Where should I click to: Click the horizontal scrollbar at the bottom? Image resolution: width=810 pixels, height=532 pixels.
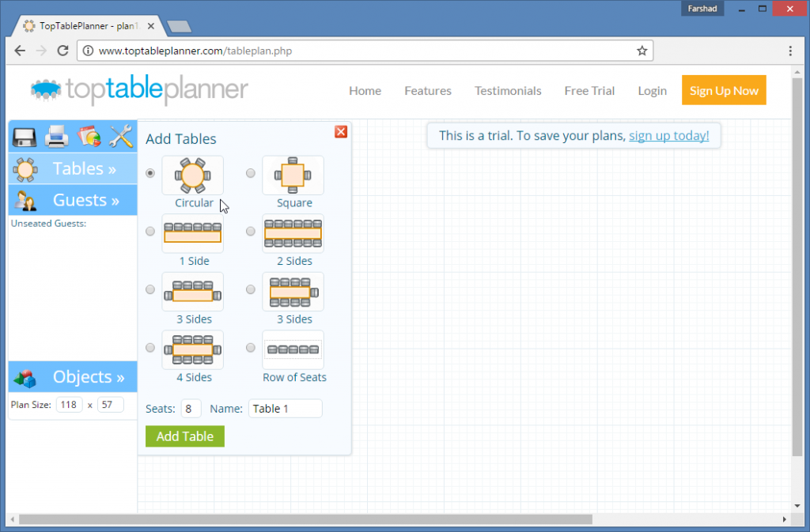click(305, 519)
